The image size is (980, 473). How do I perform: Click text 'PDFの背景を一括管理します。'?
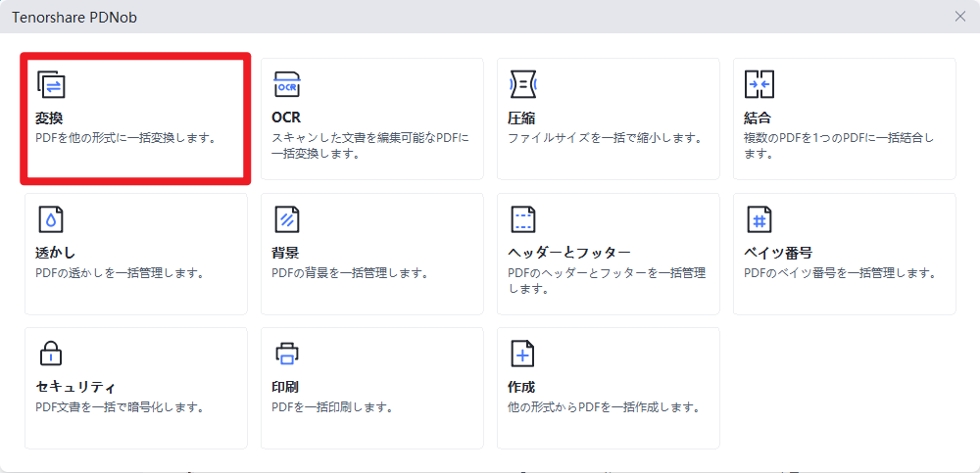(x=350, y=273)
